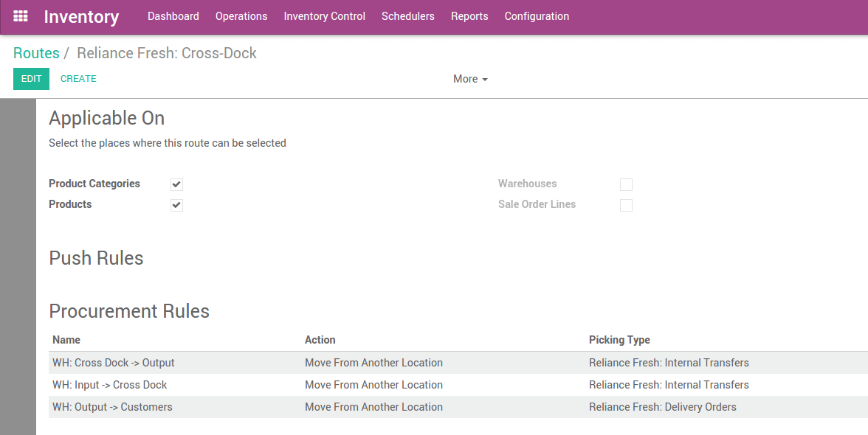The width and height of the screenshot is (868, 435).
Task: Open the WH: Input -> Cross Dock rule
Action: (x=109, y=384)
